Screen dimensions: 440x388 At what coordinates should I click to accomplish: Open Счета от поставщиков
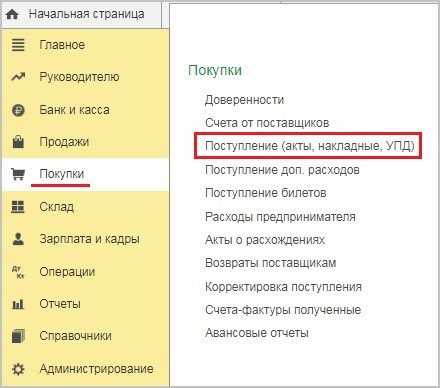click(x=267, y=123)
